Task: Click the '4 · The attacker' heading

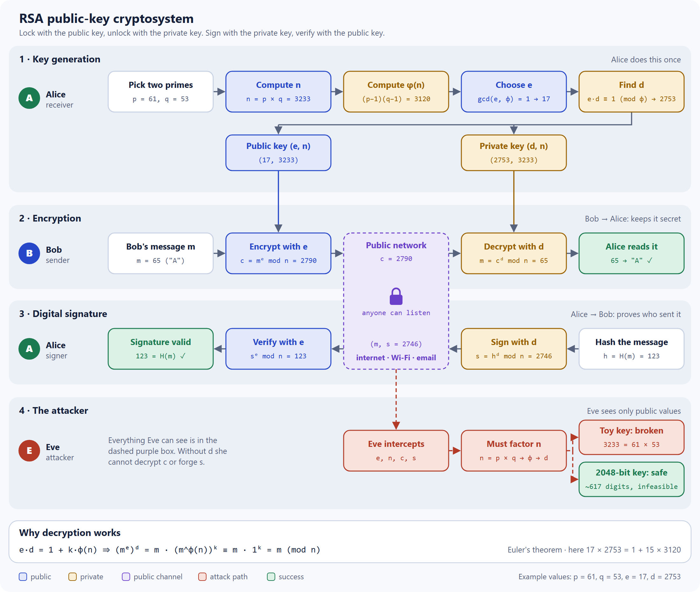Action: point(54,411)
